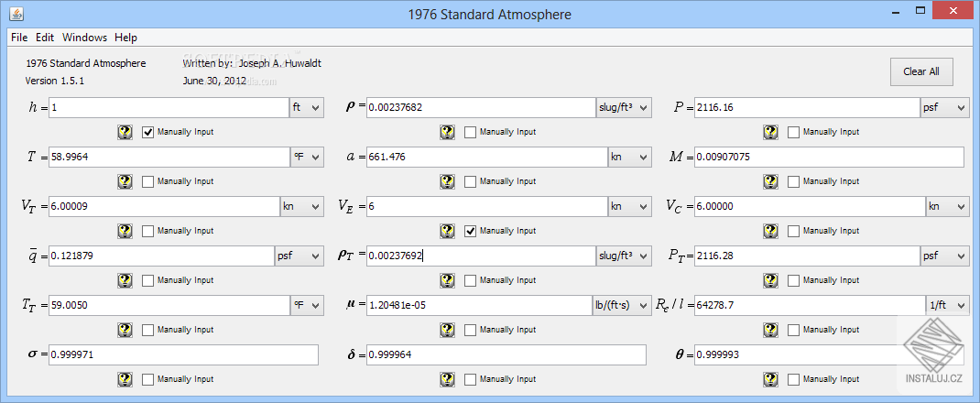980x403 pixels.
Task: Open slug/ft³ unit dropdown for total density ρT
Action: [624, 256]
